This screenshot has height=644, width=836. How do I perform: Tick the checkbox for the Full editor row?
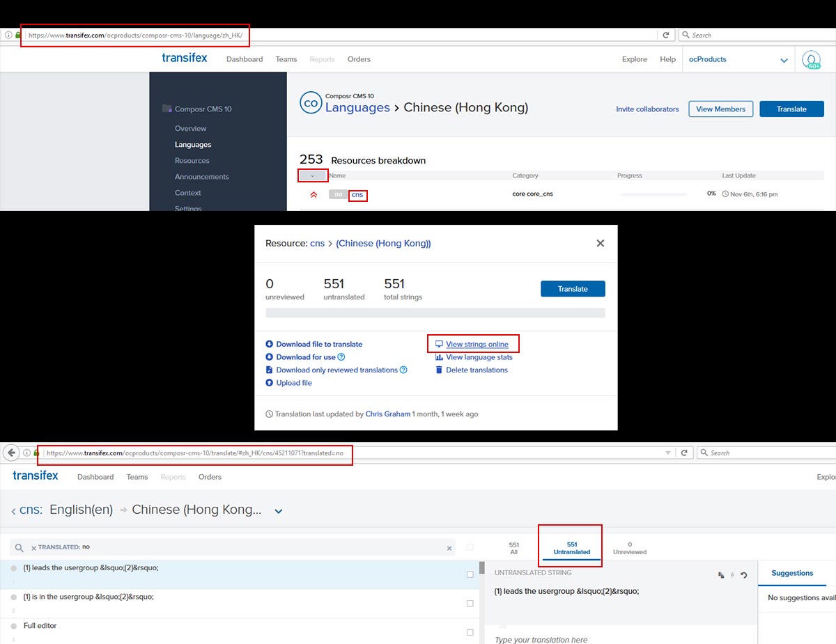[x=470, y=633]
